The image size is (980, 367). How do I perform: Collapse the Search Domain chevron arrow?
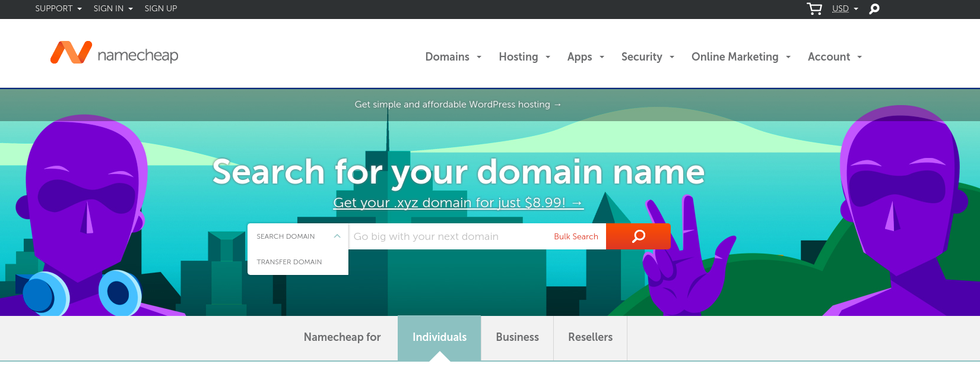(x=337, y=236)
